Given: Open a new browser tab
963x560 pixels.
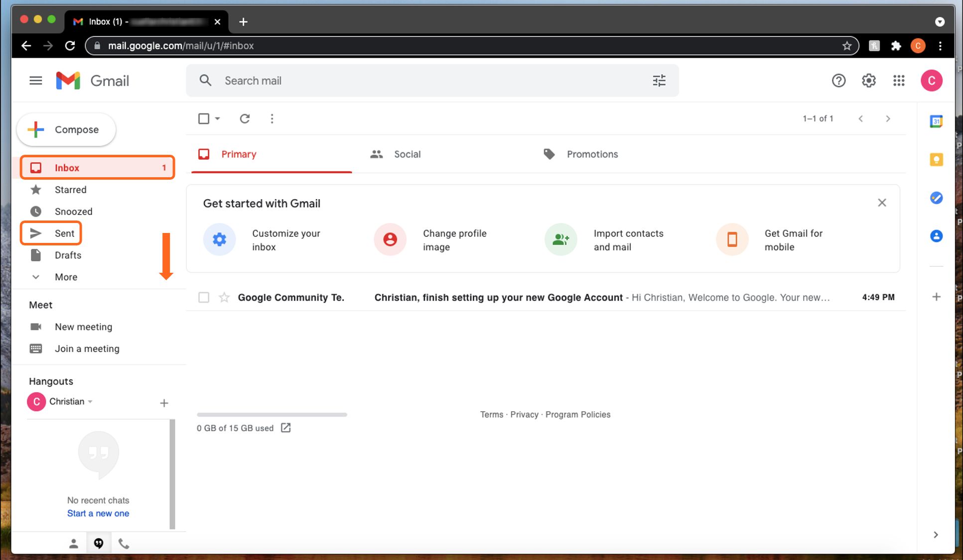Looking at the screenshot, I should tap(243, 22).
